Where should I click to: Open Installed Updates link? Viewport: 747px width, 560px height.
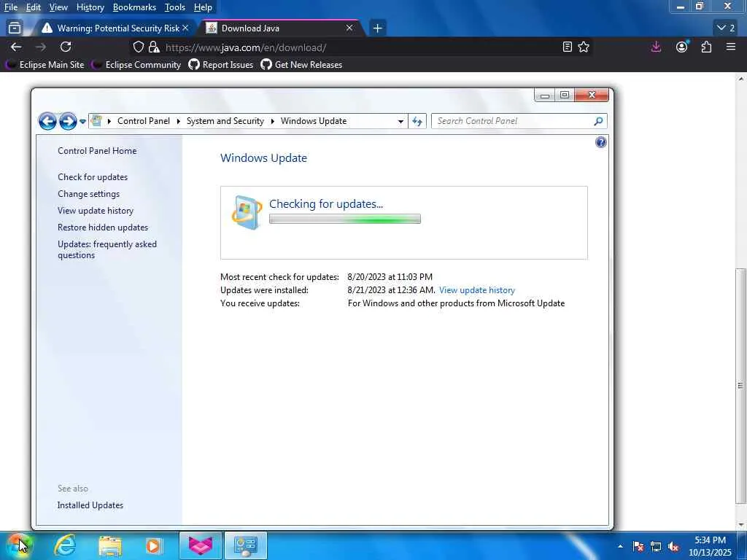pos(90,505)
